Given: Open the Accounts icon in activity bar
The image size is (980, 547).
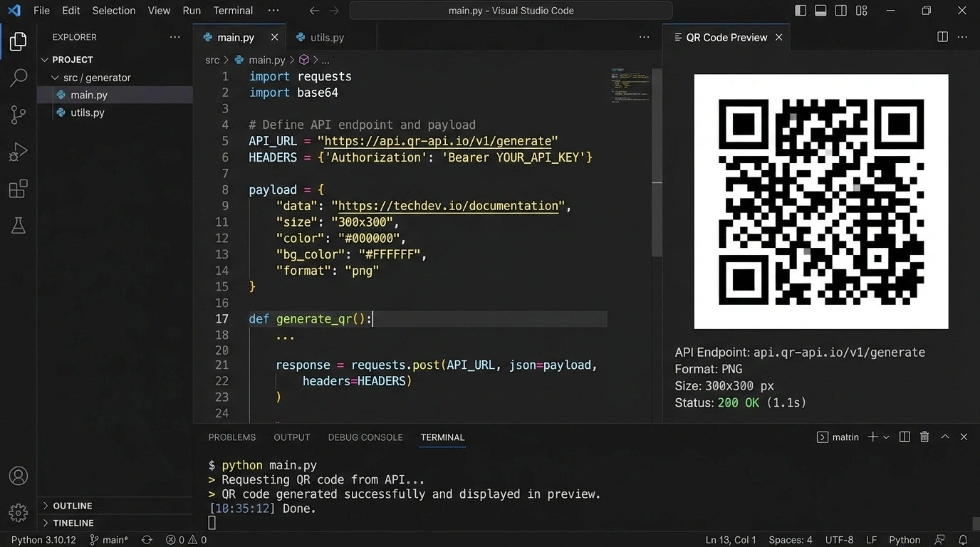Looking at the screenshot, I should pos(19,476).
